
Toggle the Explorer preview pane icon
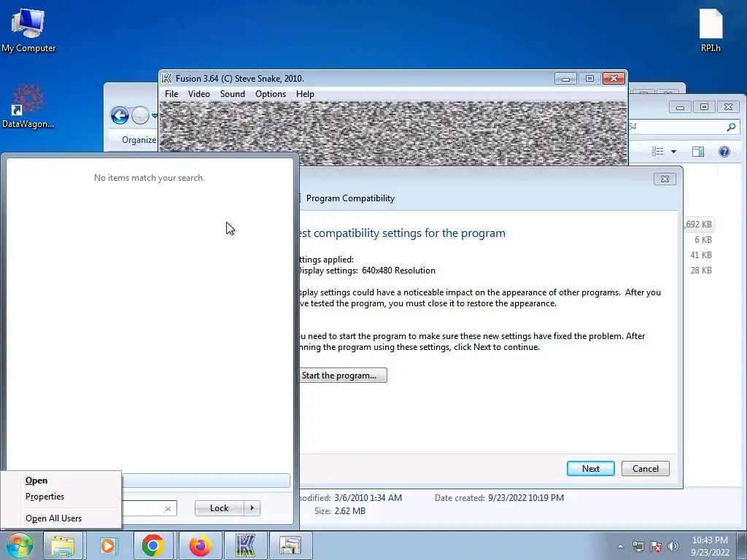click(x=698, y=152)
